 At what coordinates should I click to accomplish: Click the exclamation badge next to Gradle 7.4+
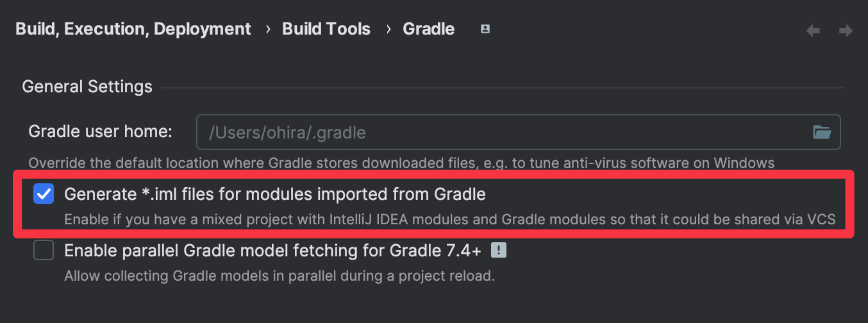coord(499,251)
